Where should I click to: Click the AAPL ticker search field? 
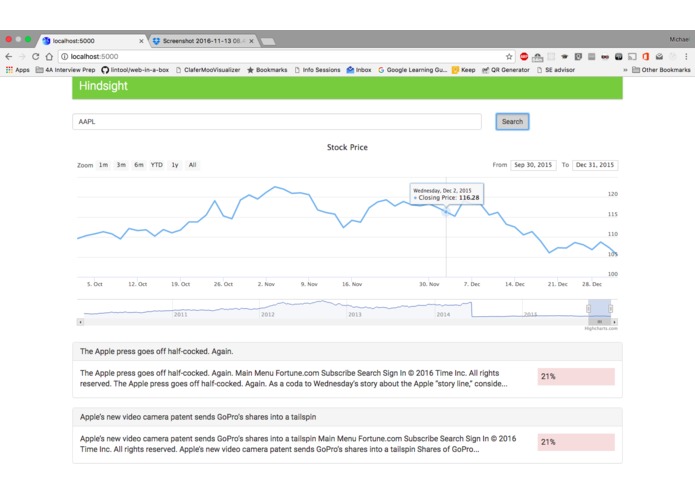point(277,121)
